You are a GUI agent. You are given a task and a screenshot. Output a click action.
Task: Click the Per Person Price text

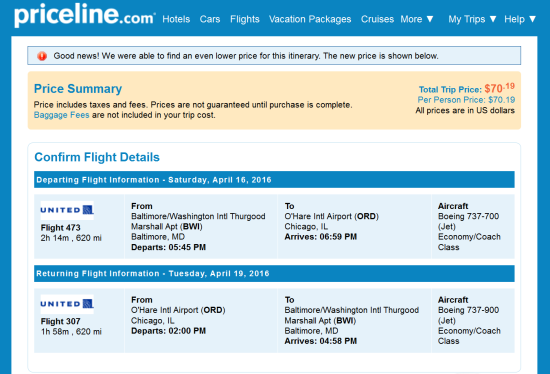(x=466, y=100)
